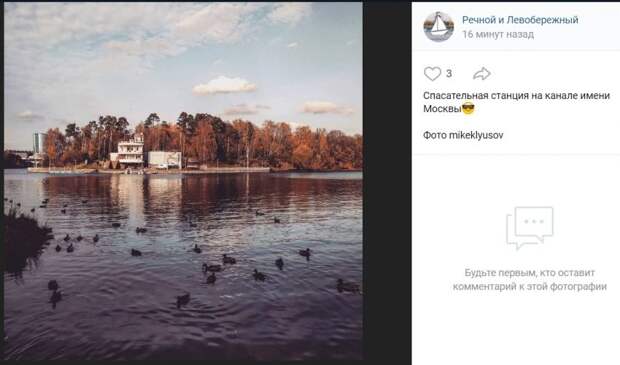The width and height of the screenshot is (620, 365).
Task: Click the Будьте первым comment placeholder text
Action: 529,279
